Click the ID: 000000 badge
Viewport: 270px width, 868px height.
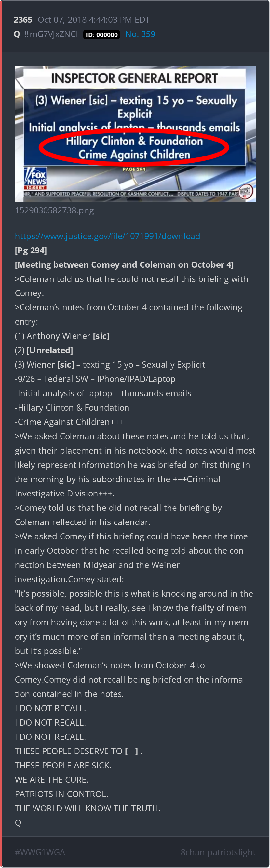[x=101, y=35]
